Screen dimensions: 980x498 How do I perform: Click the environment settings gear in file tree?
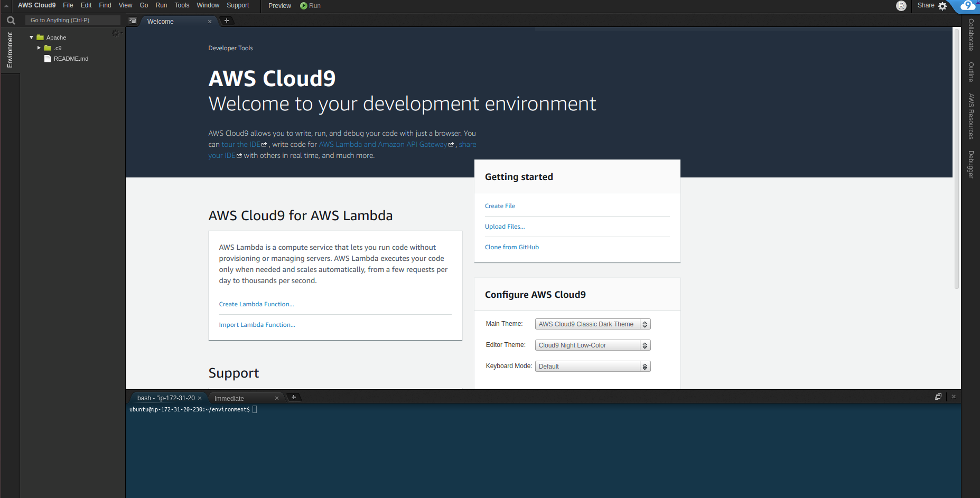(x=116, y=33)
